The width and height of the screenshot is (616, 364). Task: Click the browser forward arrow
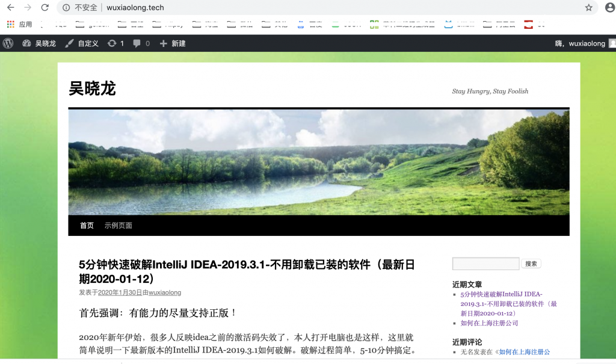tap(28, 7)
